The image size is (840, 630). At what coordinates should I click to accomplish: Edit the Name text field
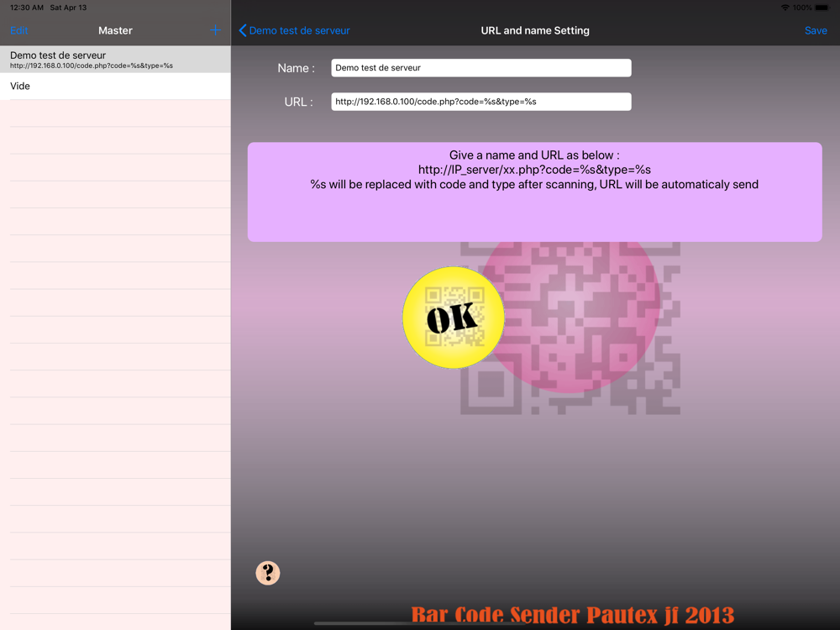481,68
